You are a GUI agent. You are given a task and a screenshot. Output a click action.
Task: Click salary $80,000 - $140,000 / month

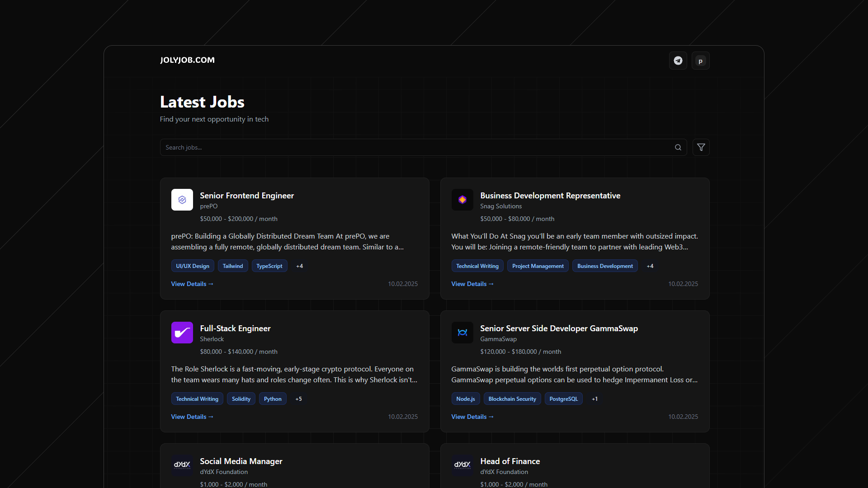click(x=239, y=352)
